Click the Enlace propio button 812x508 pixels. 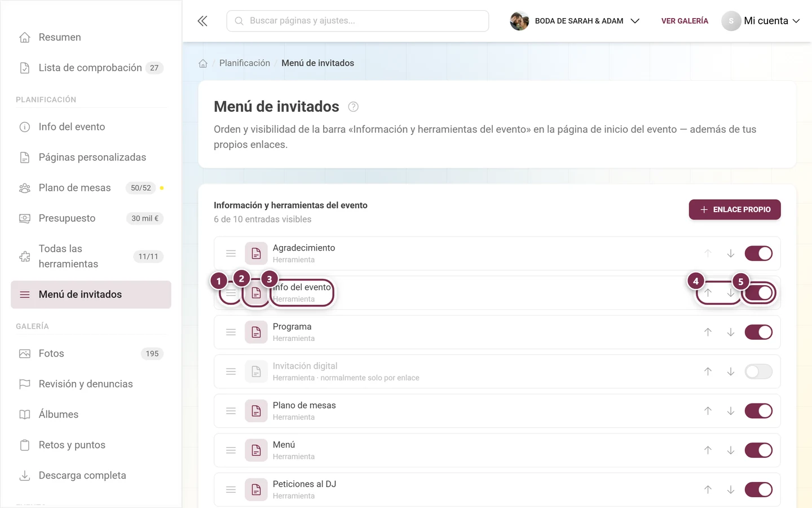[x=735, y=209]
